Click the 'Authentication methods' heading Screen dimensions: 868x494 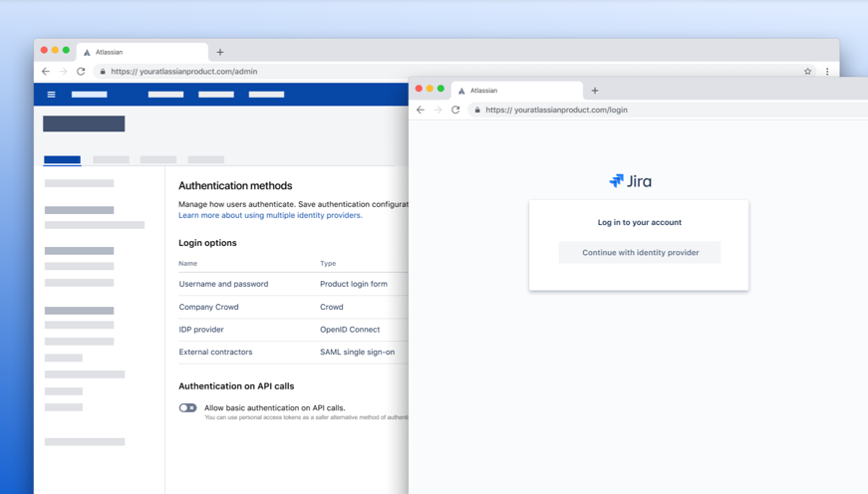click(235, 186)
